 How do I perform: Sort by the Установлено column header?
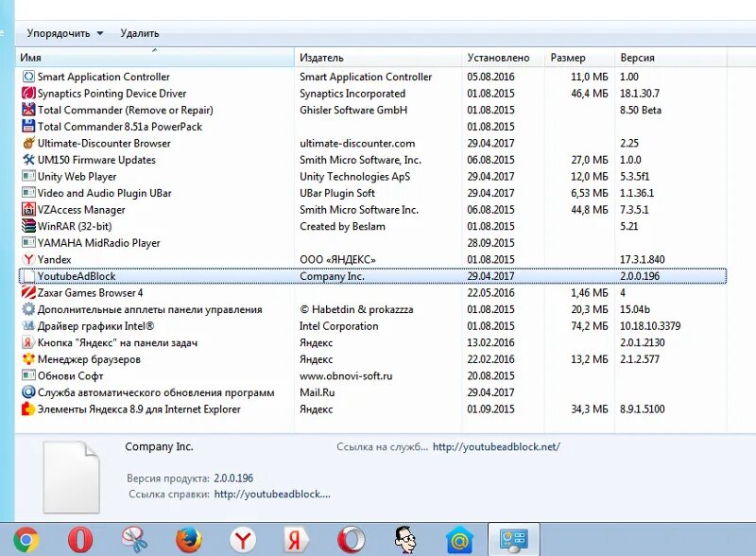[x=504, y=58]
